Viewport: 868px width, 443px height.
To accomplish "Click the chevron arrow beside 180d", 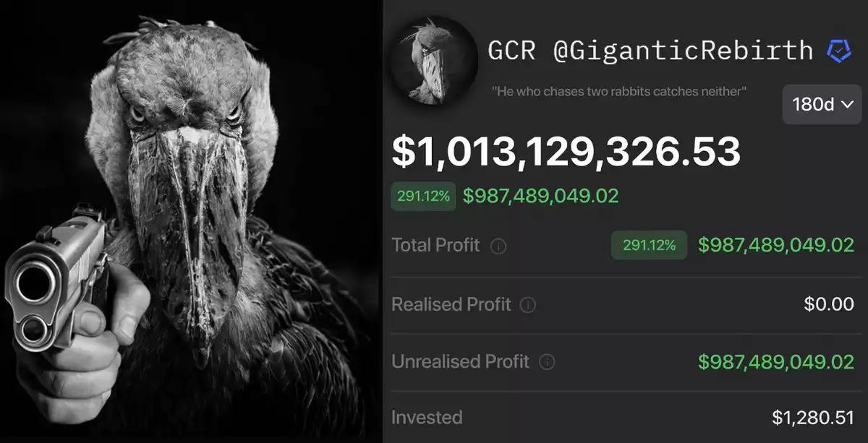I will pos(848,105).
